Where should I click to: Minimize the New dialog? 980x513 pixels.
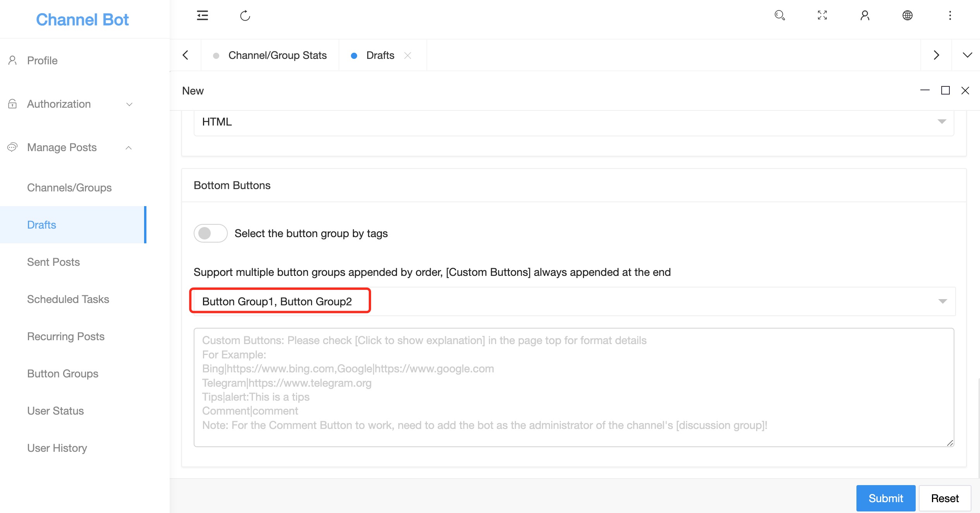coord(925,90)
